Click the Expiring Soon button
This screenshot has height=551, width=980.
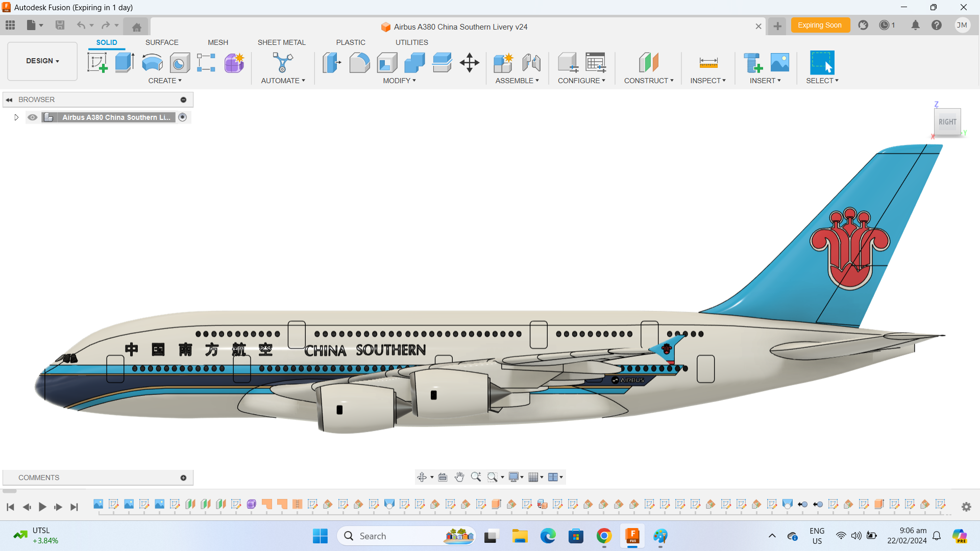(820, 24)
